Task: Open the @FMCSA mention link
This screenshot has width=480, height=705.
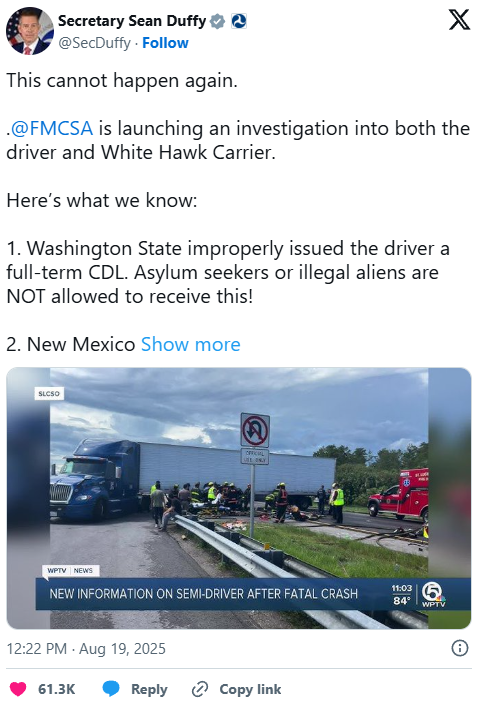Action: [51, 128]
